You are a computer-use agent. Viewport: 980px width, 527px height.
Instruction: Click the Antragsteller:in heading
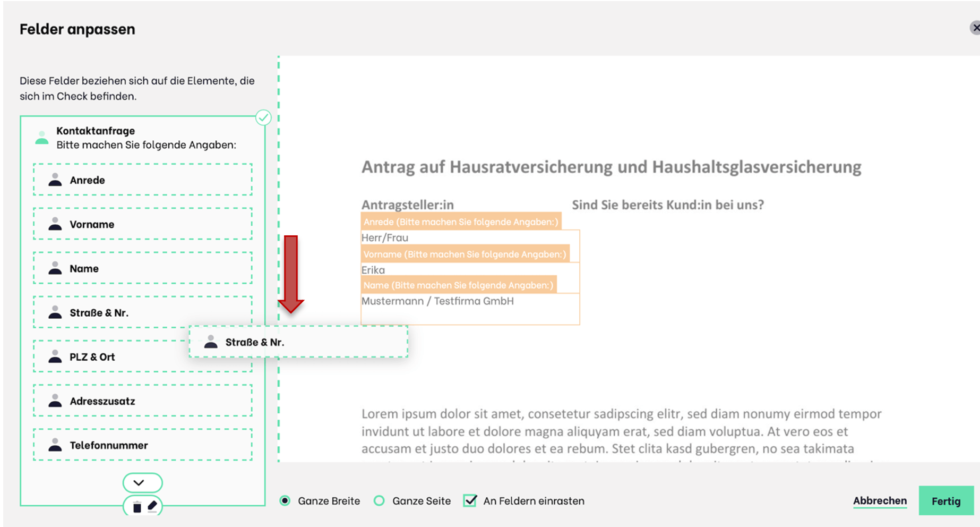click(x=408, y=205)
